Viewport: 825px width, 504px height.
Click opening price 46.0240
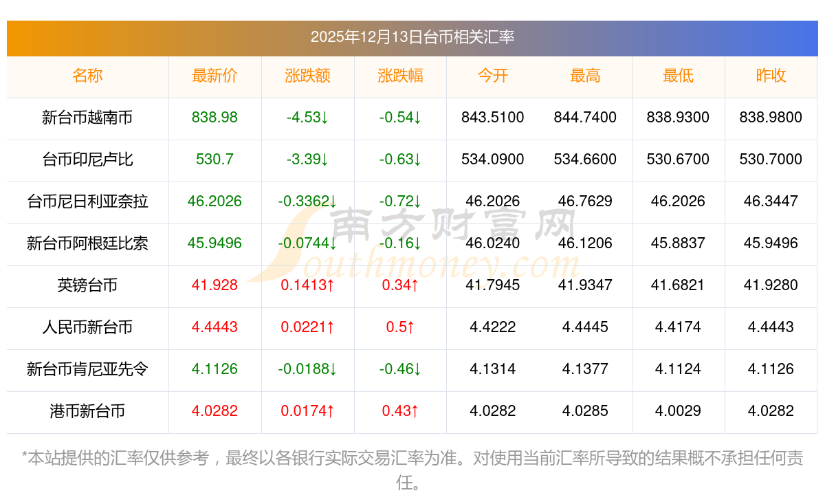(x=493, y=243)
